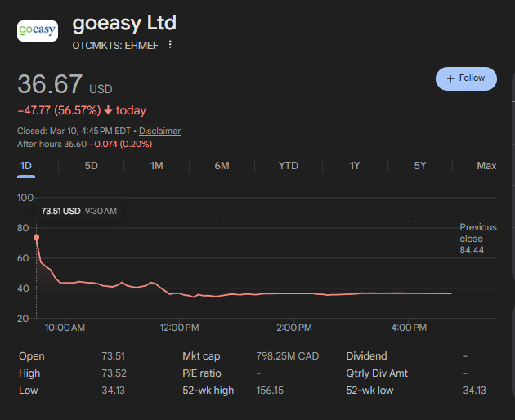Select the 1D chart range tab
515x420 pixels.
tap(26, 166)
